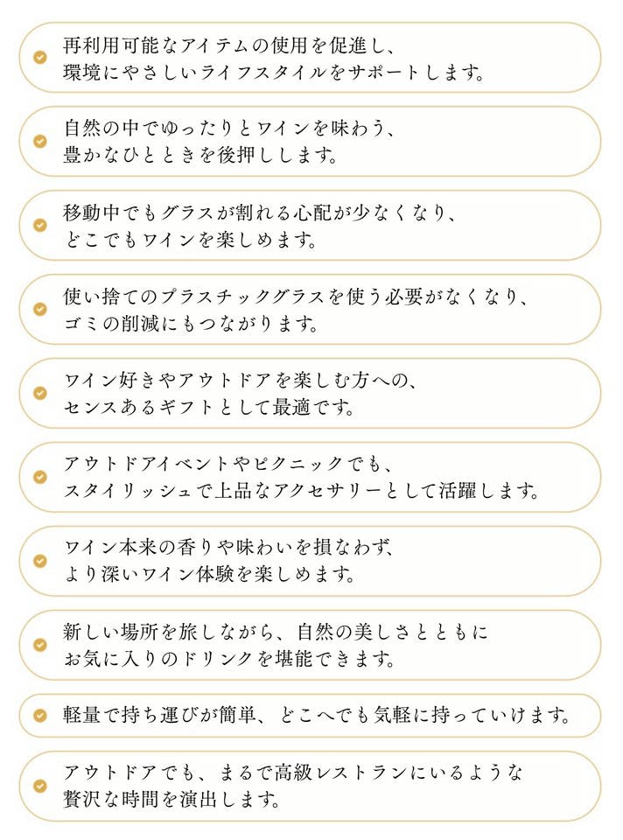Click the check icon beside 自然の中でゆったり text
623x840 pixels.
[40, 141]
